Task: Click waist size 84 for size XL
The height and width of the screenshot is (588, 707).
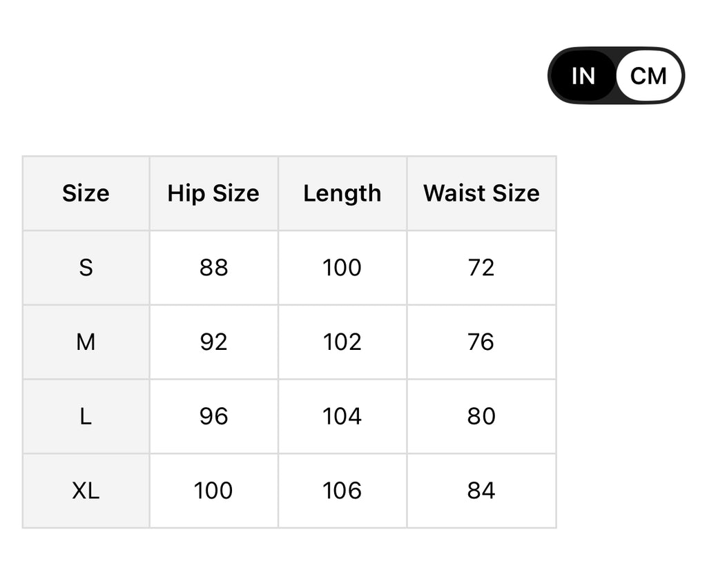Action: [x=481, y=491]
